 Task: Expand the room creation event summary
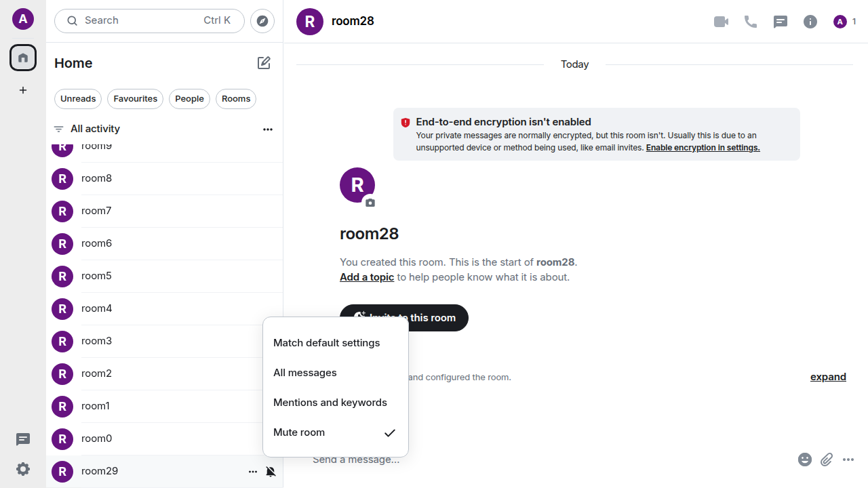[x=828, y=377]
